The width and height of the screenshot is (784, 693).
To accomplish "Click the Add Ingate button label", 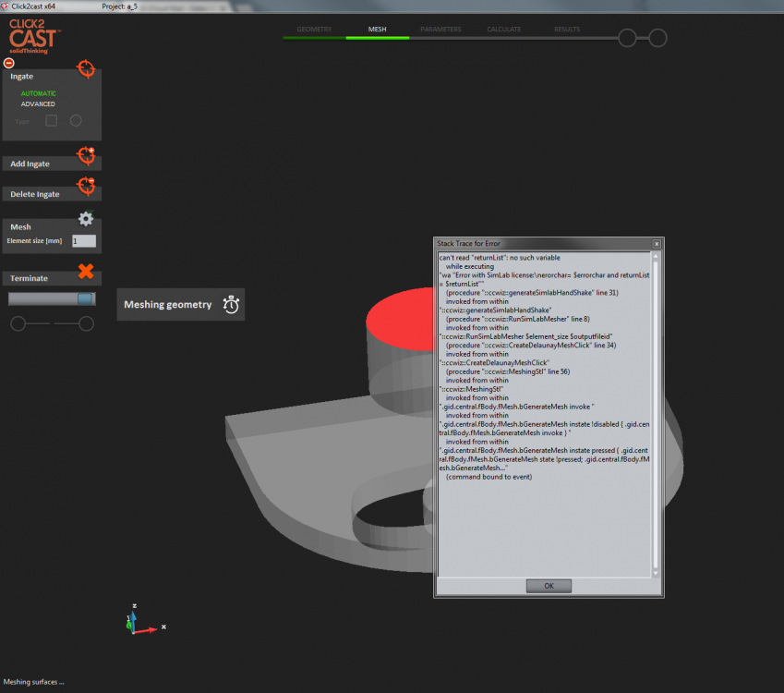I will pos(30,164).
